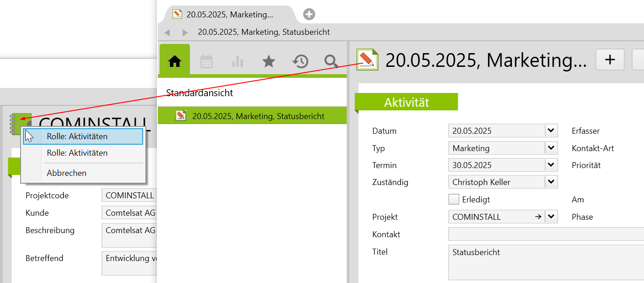
Task: Click the magnifying glass search icon
Action: 331,61
